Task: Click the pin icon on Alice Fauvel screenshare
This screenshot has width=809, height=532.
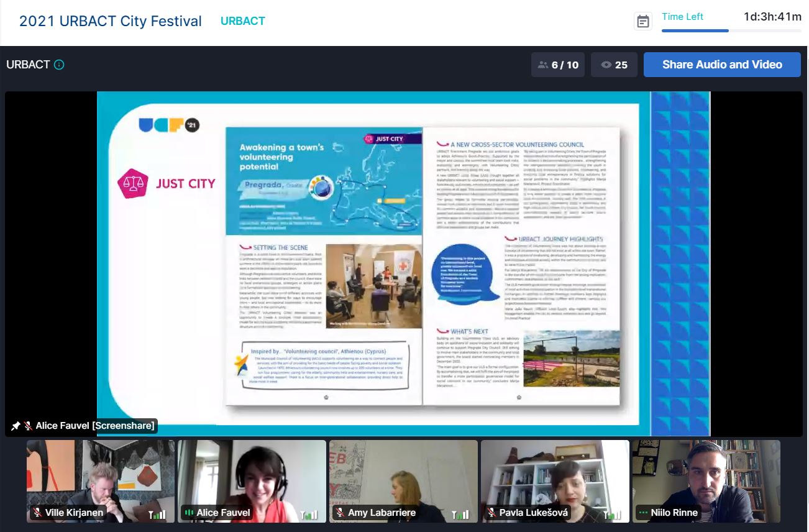Action: click(x=16, y=426)
